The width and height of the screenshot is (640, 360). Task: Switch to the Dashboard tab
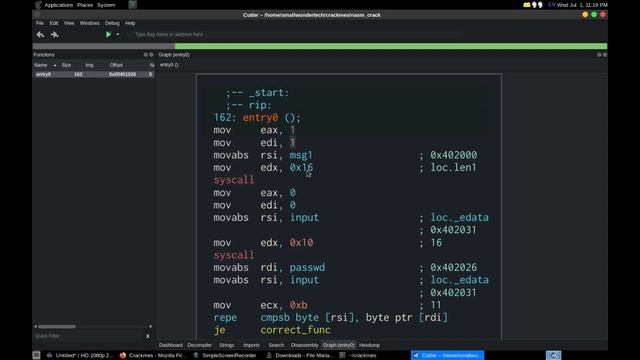[171, 345]
